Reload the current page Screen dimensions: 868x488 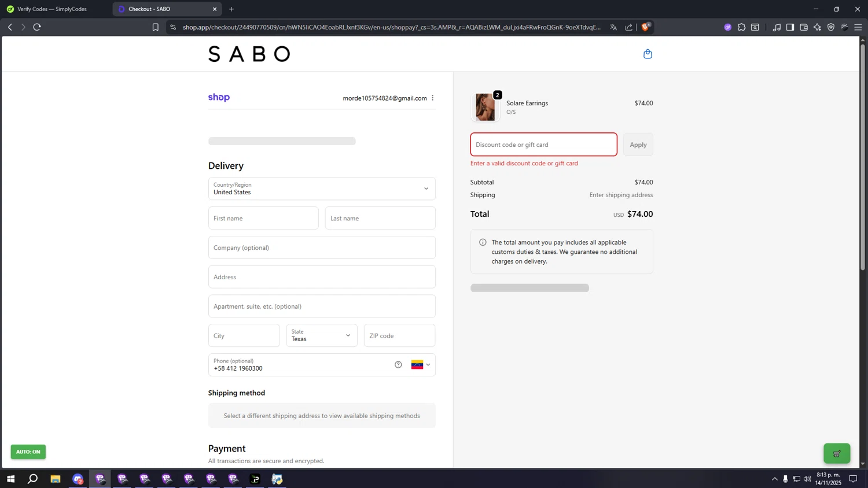[37, 27]
